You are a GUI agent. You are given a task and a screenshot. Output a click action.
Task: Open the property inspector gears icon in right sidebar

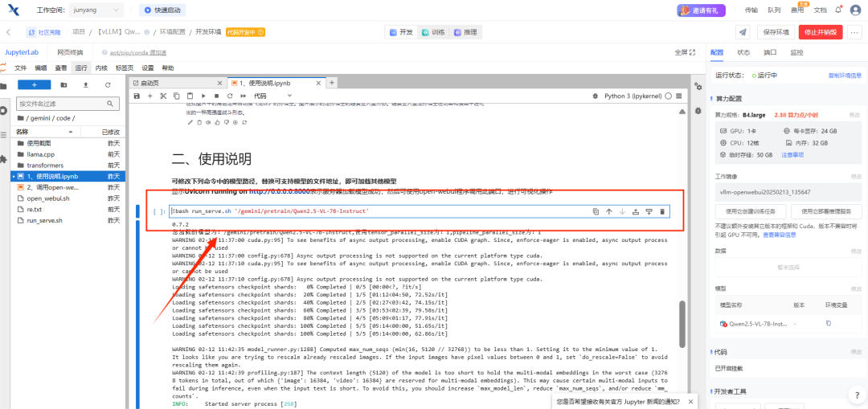point(698,87)
